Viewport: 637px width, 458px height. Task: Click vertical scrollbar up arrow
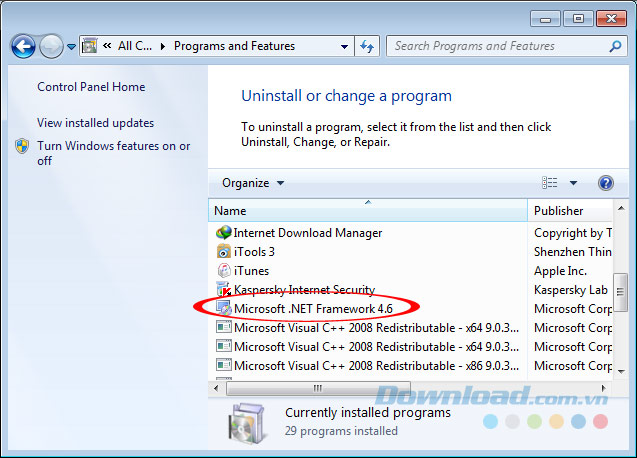(x=621, y=208)
